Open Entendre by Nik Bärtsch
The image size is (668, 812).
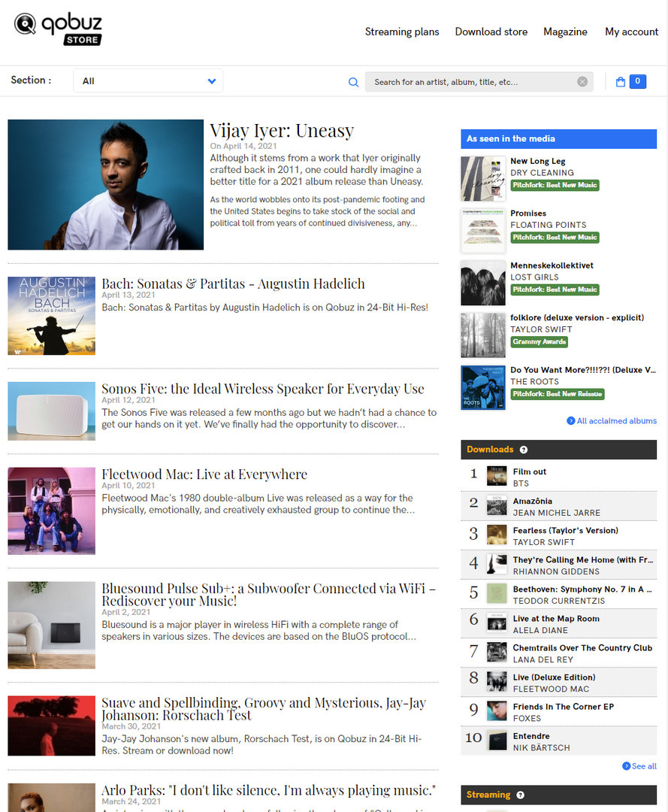point(559,741)
